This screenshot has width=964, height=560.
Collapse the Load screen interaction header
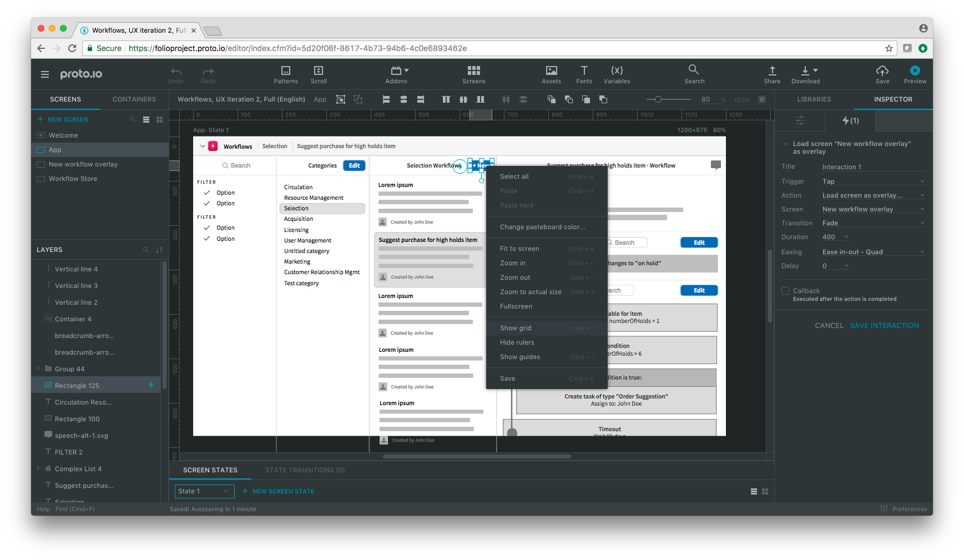[x=785, y=144]
